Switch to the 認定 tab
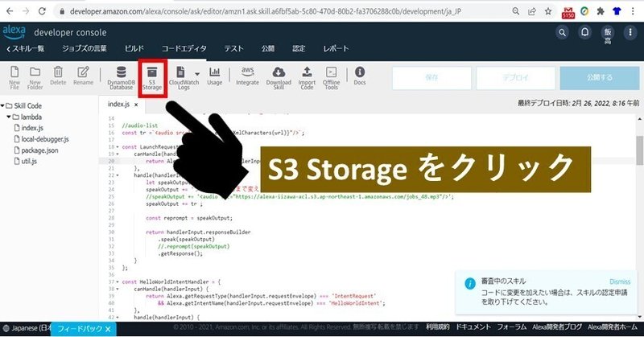This screenshot has width=644, height=337. (299, 48)
